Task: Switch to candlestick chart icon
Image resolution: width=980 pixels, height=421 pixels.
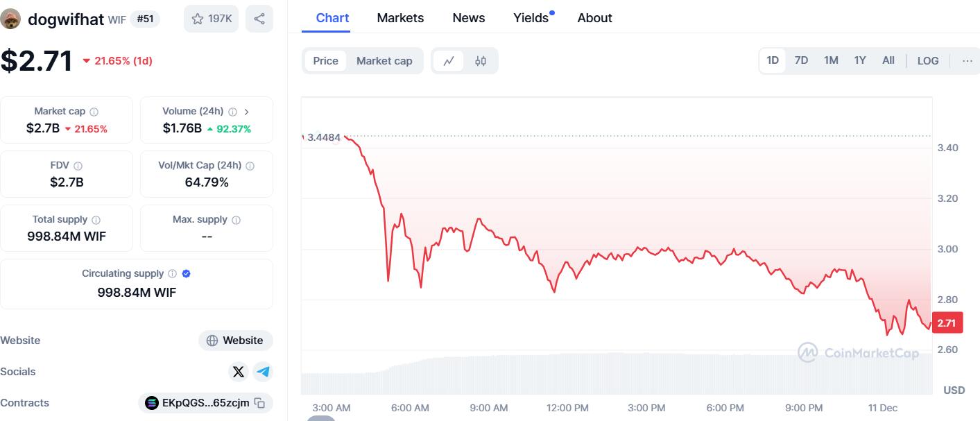Action: 481,61
